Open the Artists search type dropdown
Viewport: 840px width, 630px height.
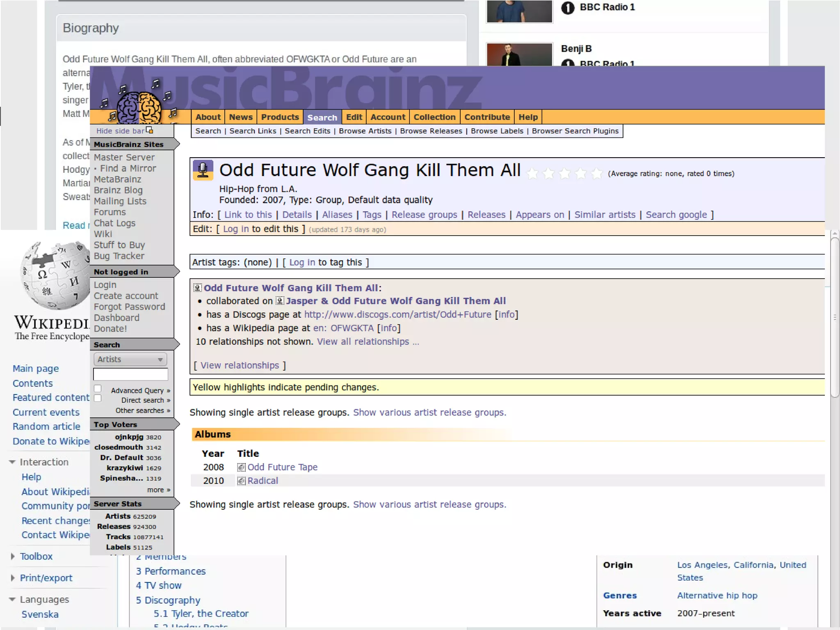pos(130,360)
